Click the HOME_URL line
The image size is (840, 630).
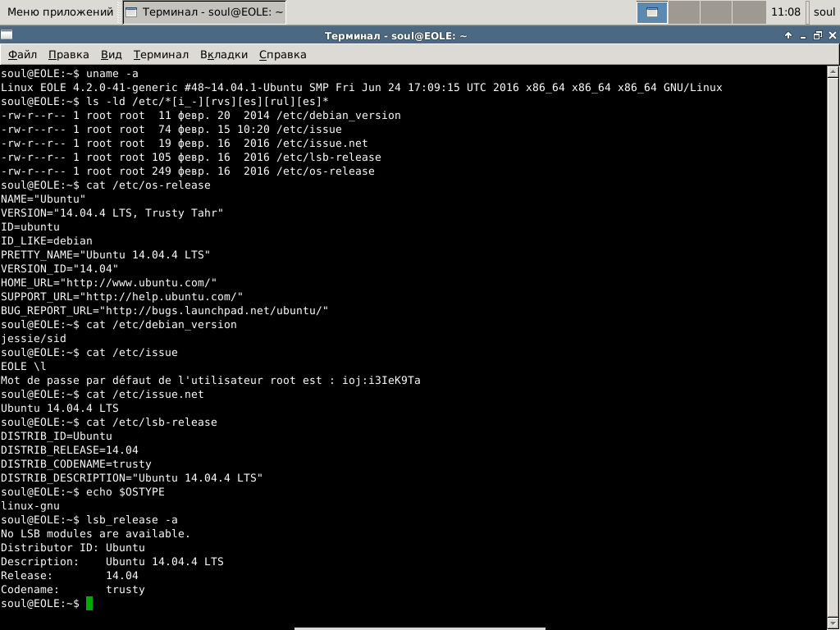pos(109,282)
